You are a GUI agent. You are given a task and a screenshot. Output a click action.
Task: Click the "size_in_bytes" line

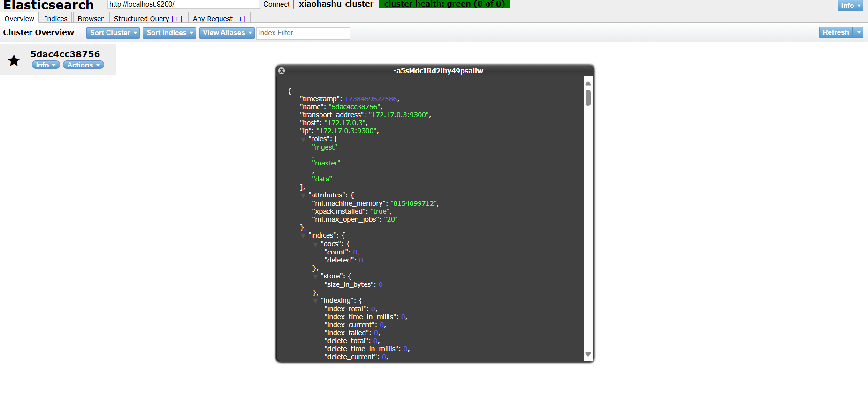(353, 284)
